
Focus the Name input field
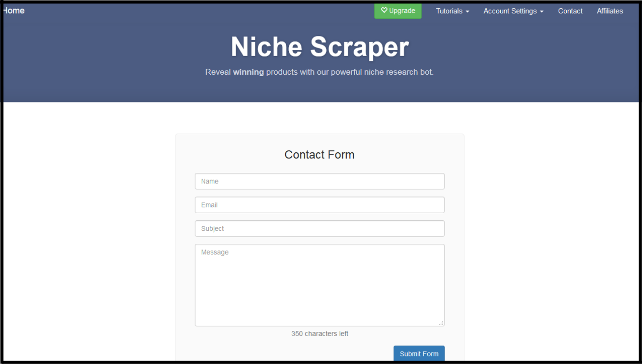tap(320, 182)
